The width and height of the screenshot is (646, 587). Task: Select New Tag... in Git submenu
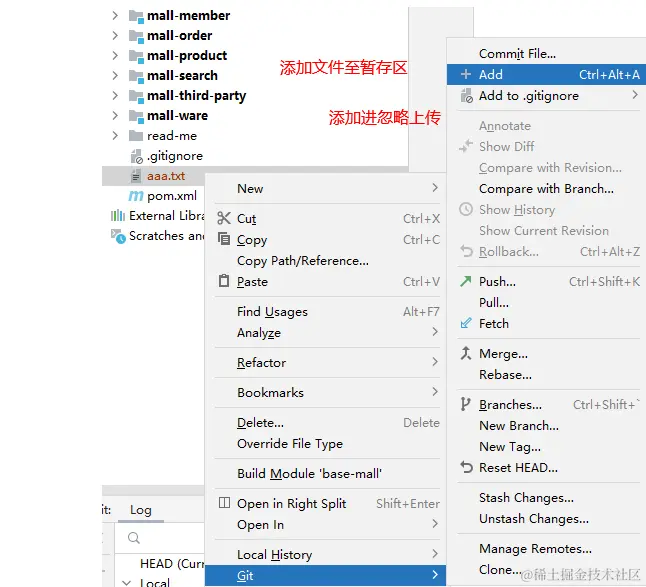tap(546, 447)
